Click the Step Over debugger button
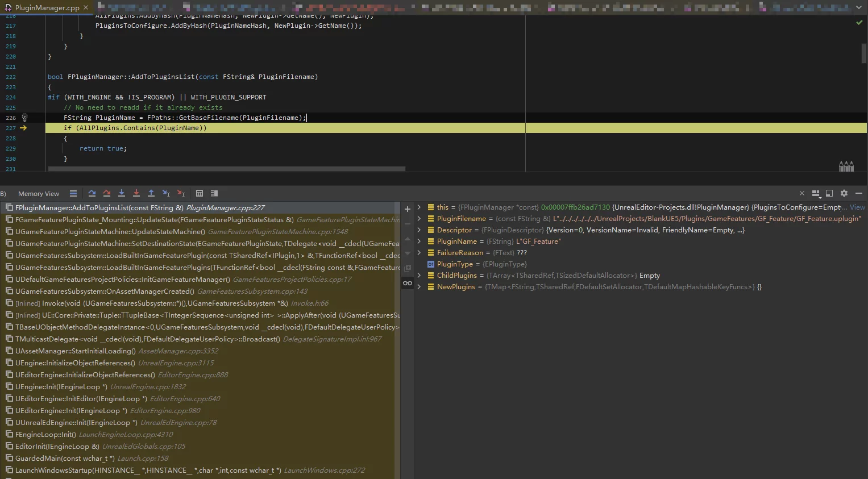The height and width of the screenshot is (479, 868). [92, 193]
